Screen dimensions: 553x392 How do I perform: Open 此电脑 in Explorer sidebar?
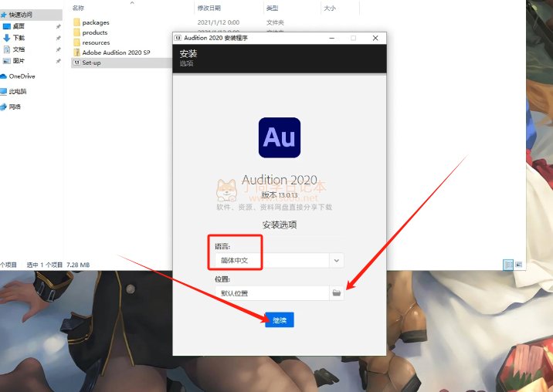[18, 92]
